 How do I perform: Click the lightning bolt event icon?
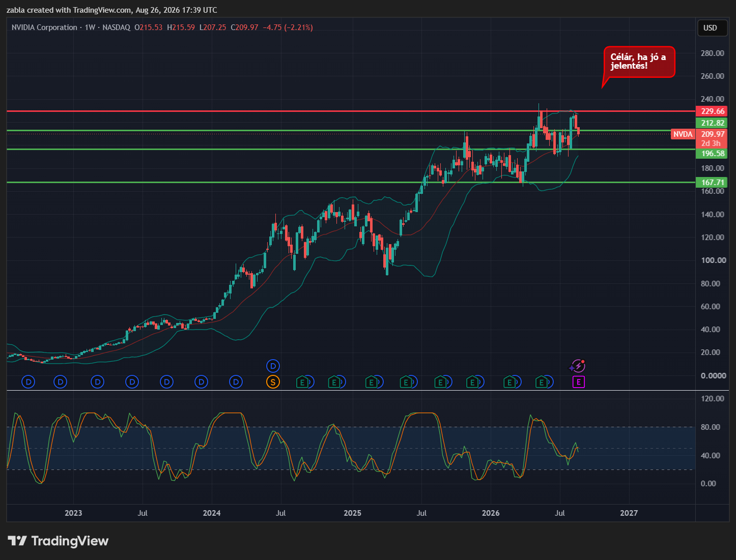[x=578, y=366]
